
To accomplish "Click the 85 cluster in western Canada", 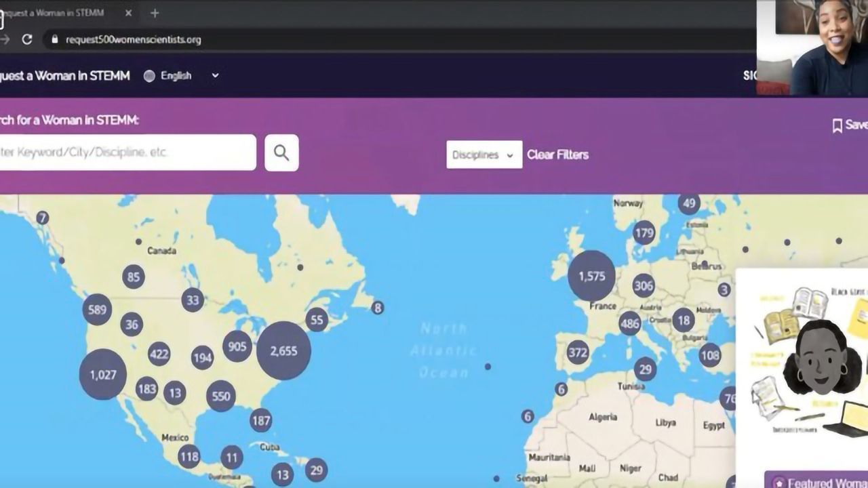I will click(x=134, y=277).
